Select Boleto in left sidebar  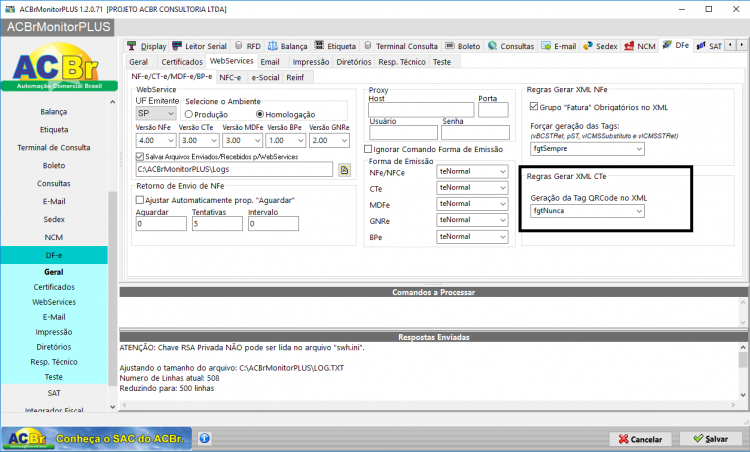coord(54,165)
